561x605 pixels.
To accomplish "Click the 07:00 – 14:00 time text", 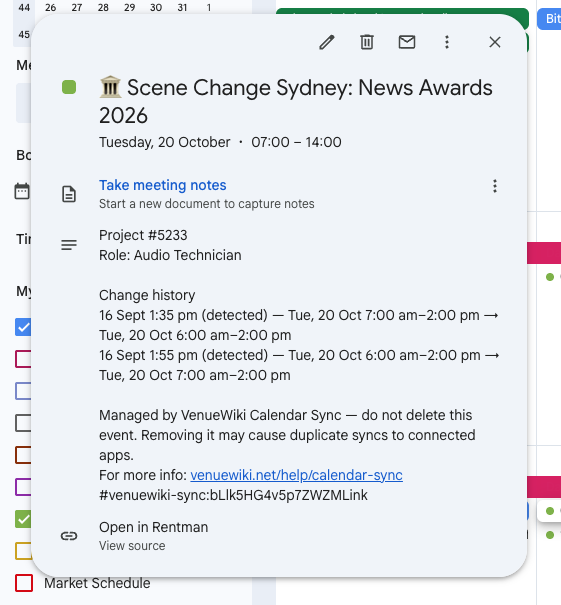I will pyautogui.click(x=296, y=142).
